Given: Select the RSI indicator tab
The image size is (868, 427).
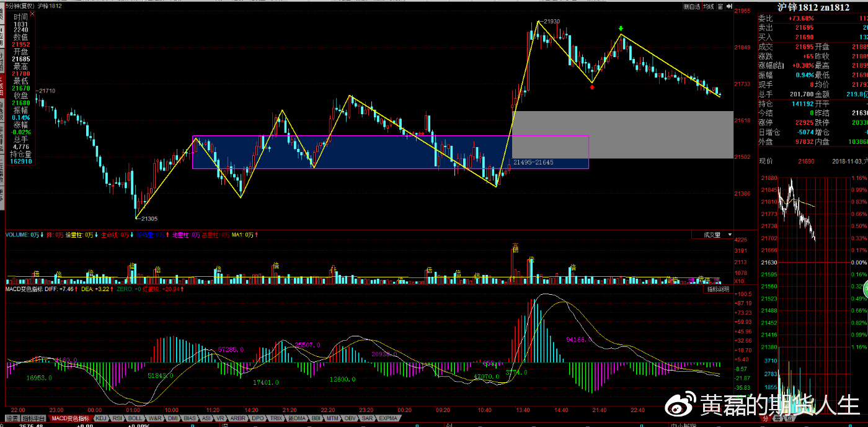Looking at the screenshot, I should pos(117,418).
